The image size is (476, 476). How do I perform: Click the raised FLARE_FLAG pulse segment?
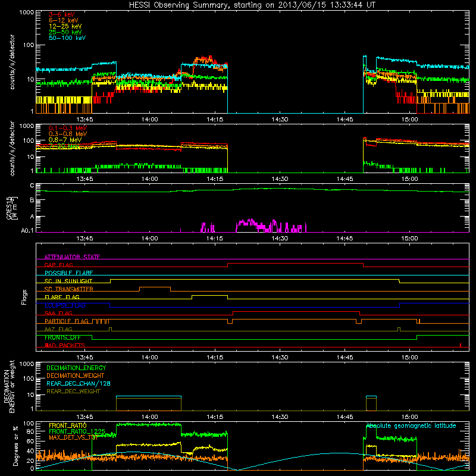(x=209, y=295)
